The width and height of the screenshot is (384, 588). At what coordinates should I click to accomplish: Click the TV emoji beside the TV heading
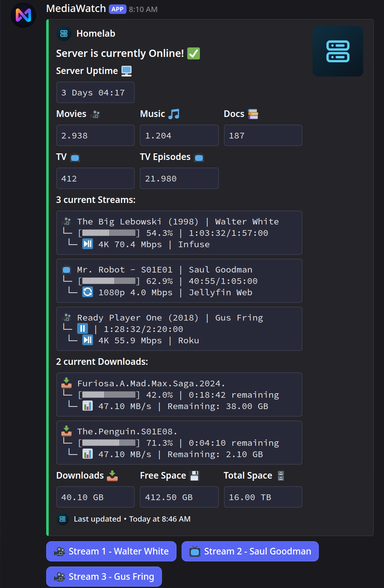pyautogui.click(x=75, y=157)
